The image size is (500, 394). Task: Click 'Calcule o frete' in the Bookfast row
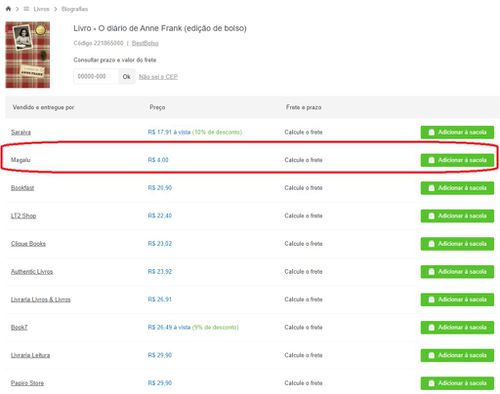(303, 188)
